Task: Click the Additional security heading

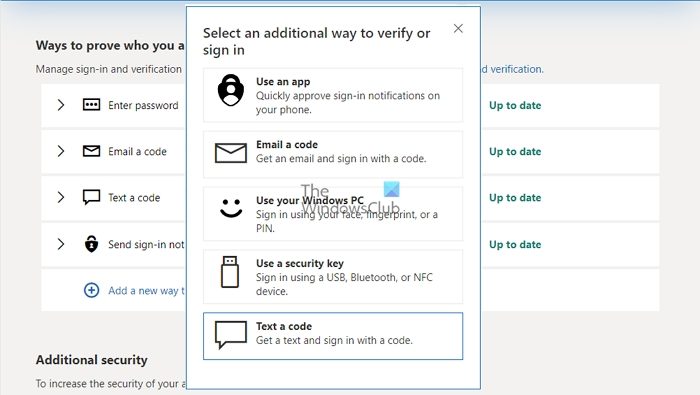Action: point(92,360)
